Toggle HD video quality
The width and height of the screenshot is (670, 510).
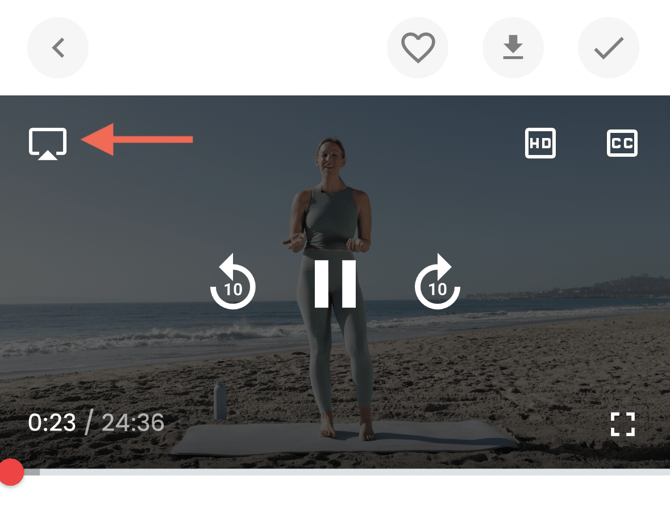coord(540,143)
